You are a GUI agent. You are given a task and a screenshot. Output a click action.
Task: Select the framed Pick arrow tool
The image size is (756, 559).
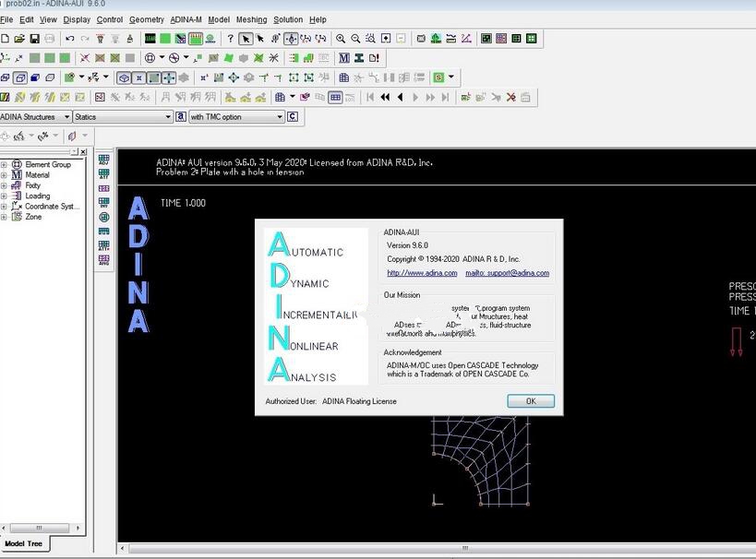pos(246,39)
